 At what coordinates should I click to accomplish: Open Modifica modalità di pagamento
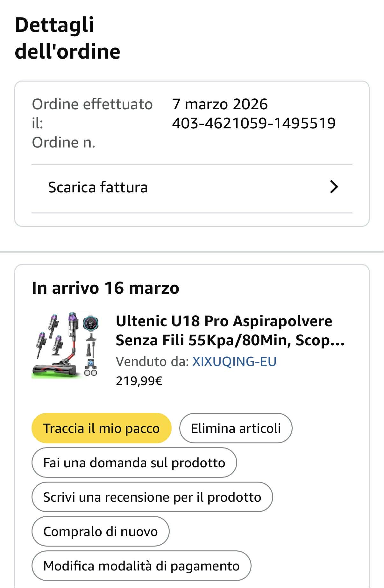(x=141, y=566)
